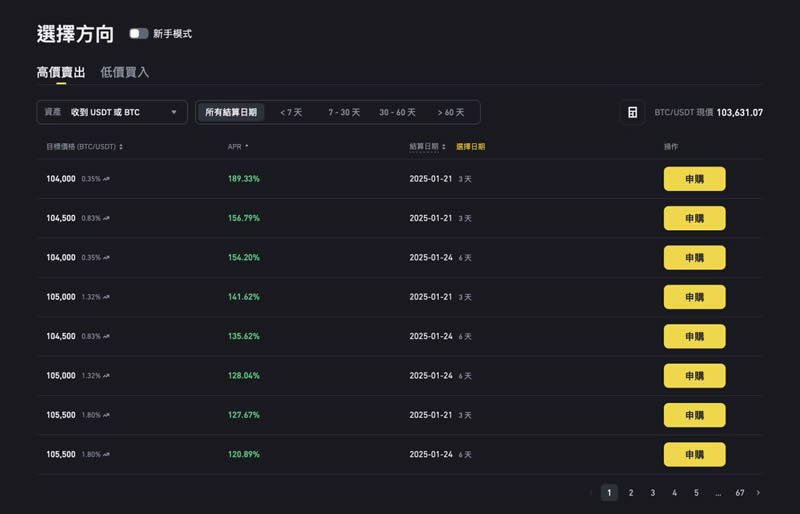
Task: Switch to the 高價賣出 tab
Action: (x=61, y=72)
